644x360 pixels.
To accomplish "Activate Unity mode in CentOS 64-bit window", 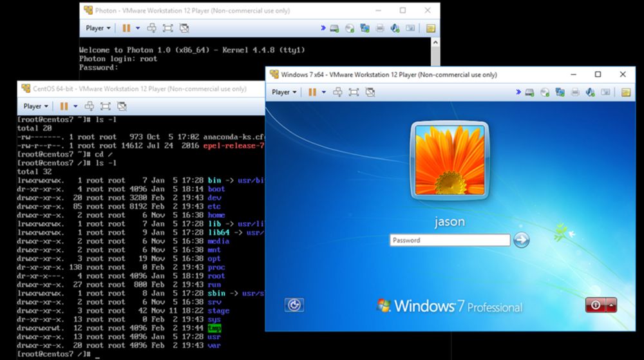I will [122, 106].
